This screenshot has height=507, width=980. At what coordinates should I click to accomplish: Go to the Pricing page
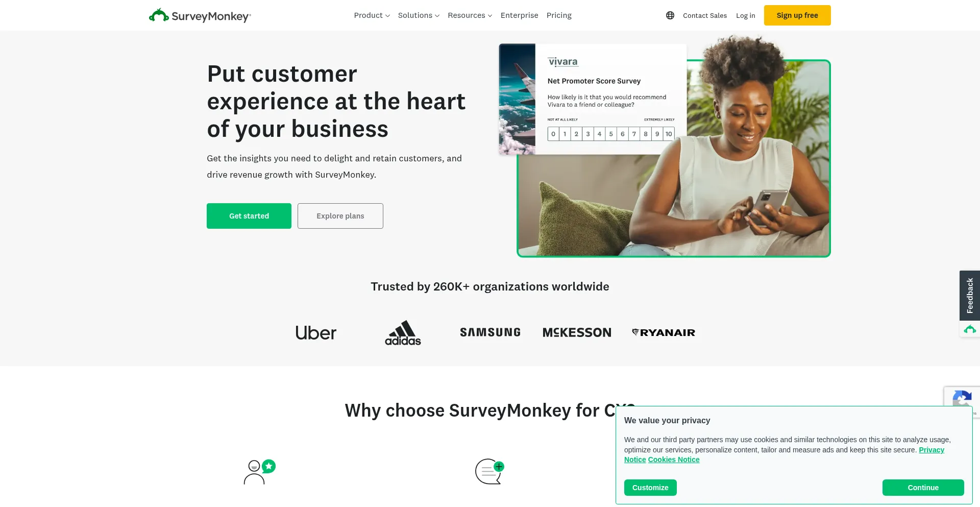coord(559,15)
